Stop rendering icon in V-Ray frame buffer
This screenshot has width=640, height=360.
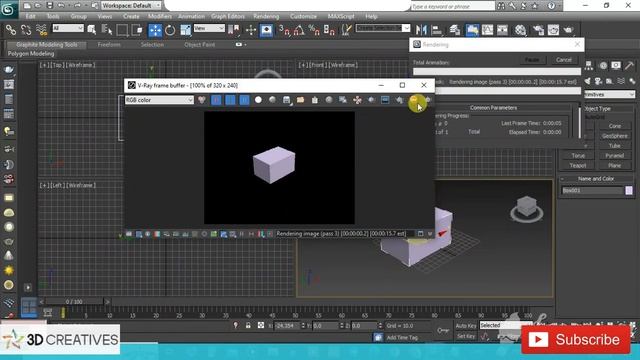point(413,100)
